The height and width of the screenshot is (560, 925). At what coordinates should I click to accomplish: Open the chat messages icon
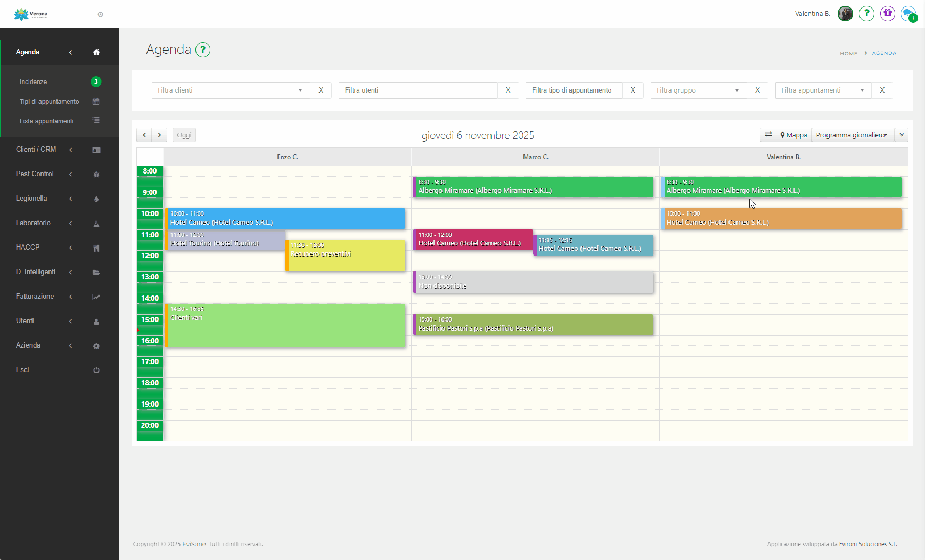908,14
